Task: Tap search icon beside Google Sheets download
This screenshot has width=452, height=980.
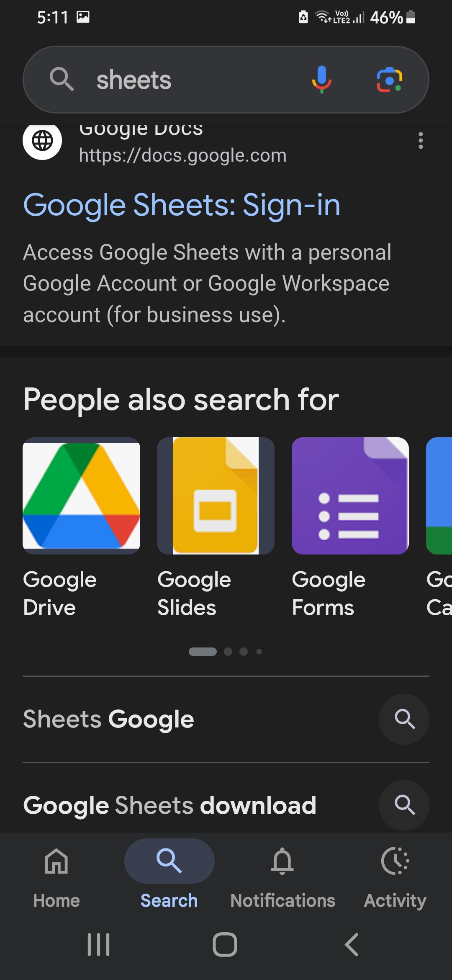Action: (404, 805)
